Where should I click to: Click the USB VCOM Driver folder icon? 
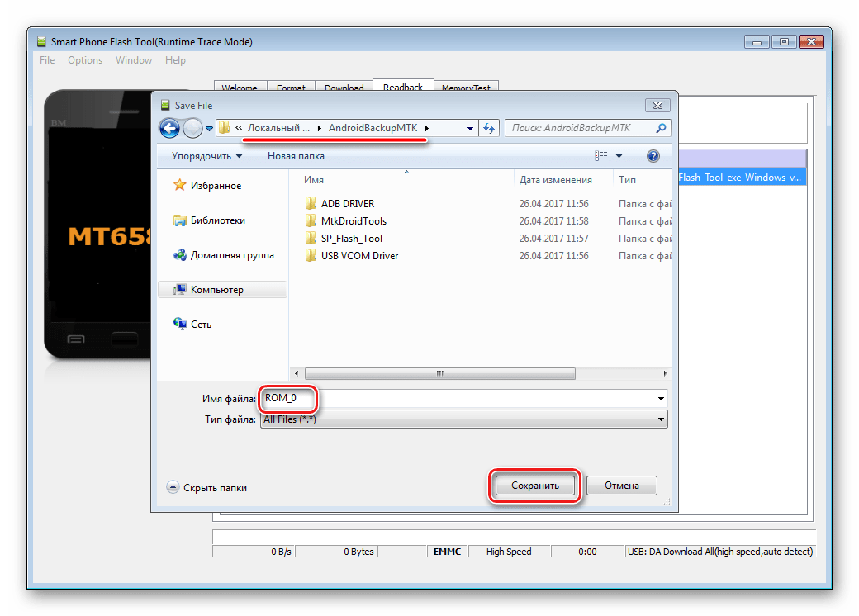tap(311, 256)
